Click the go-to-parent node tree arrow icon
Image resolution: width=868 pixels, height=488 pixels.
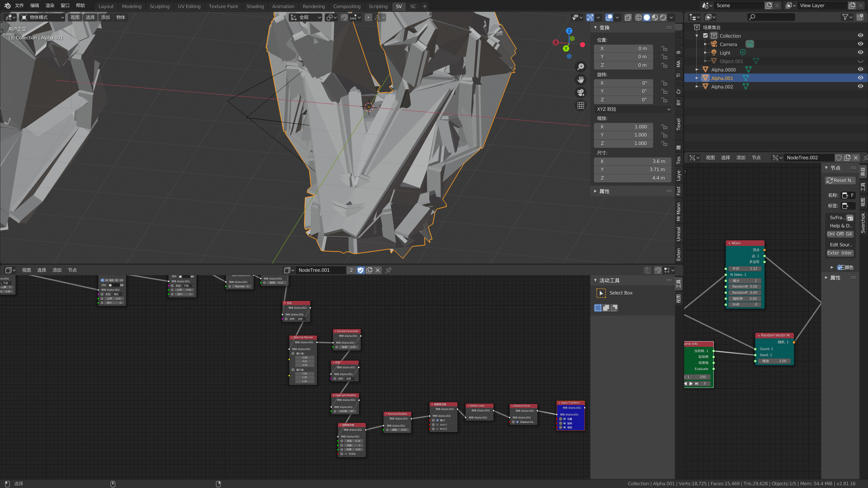[647, 270]
